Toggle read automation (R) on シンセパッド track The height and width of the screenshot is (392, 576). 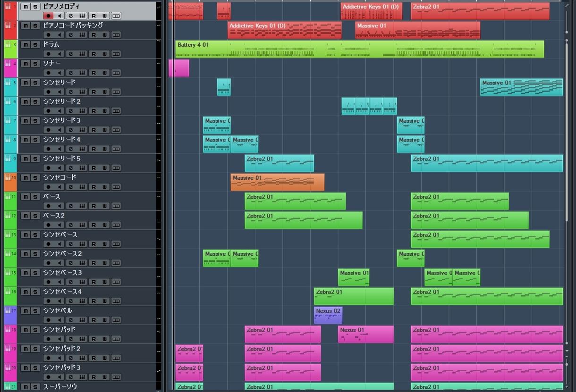pyautogui.click(x=93, y=339)
